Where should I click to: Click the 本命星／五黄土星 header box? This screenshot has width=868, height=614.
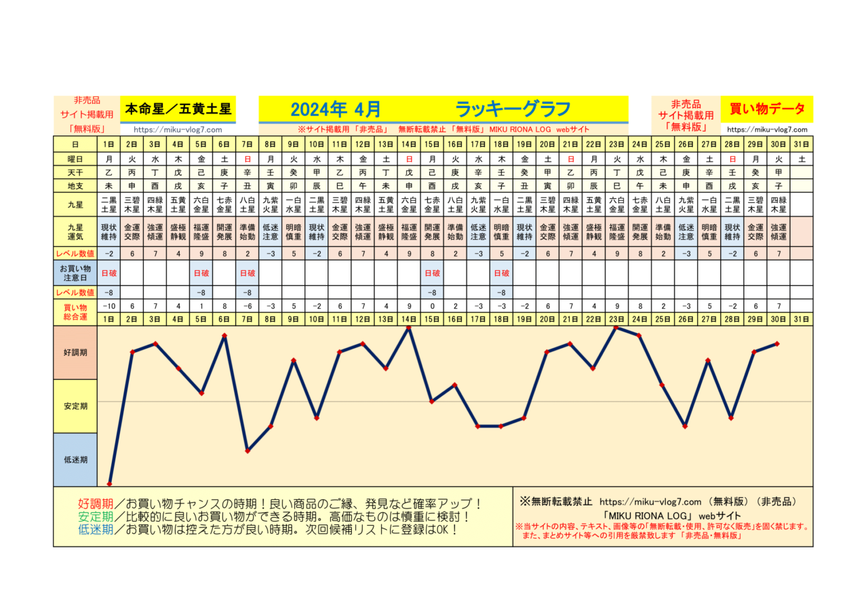tap(178, 109)
